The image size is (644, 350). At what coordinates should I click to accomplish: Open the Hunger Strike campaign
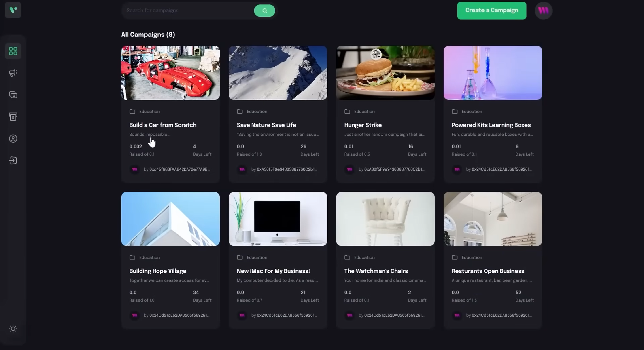[x=363, y=125]
